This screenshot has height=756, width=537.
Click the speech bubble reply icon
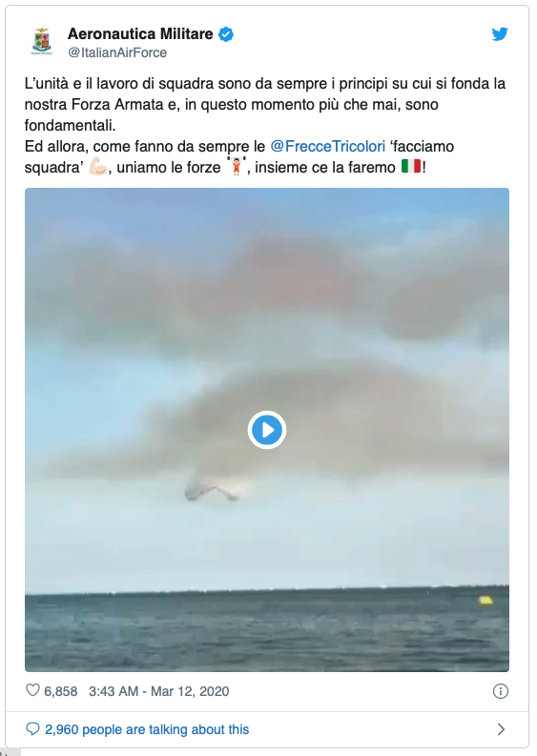pyautogui.click(x=32, y=728)
